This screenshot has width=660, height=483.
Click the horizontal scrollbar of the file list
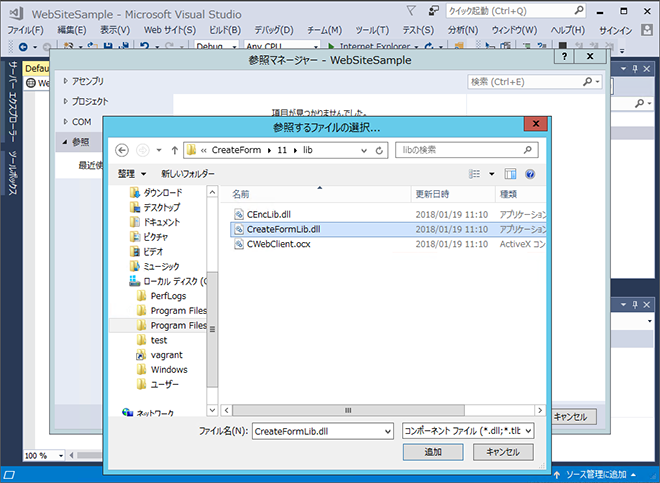[349, 410]
